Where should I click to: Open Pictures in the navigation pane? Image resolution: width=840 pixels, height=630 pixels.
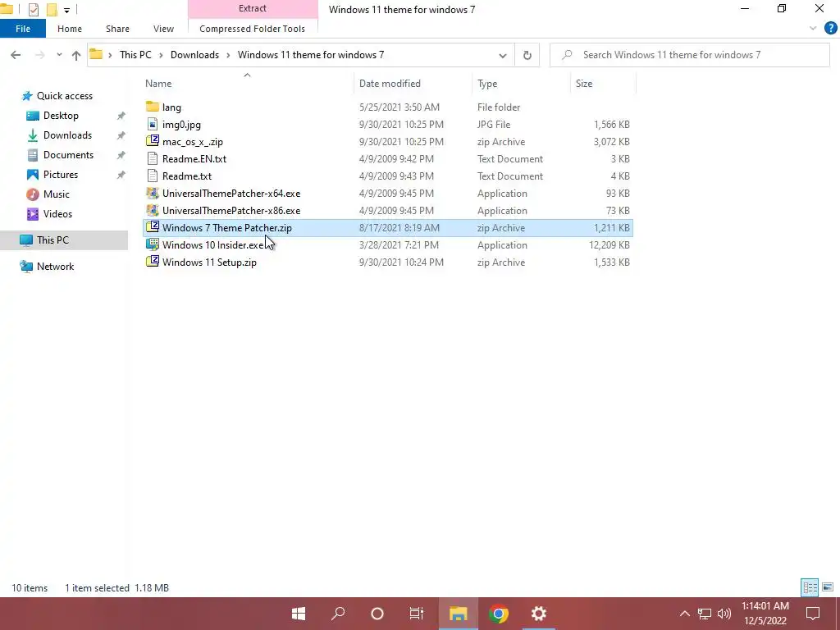point(61,175)
